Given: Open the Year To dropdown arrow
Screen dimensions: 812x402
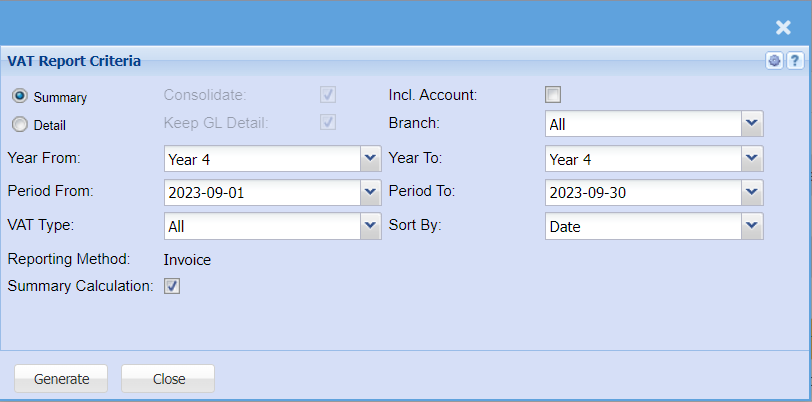Looking at the screenshot, I should click(x=752, y=159).
